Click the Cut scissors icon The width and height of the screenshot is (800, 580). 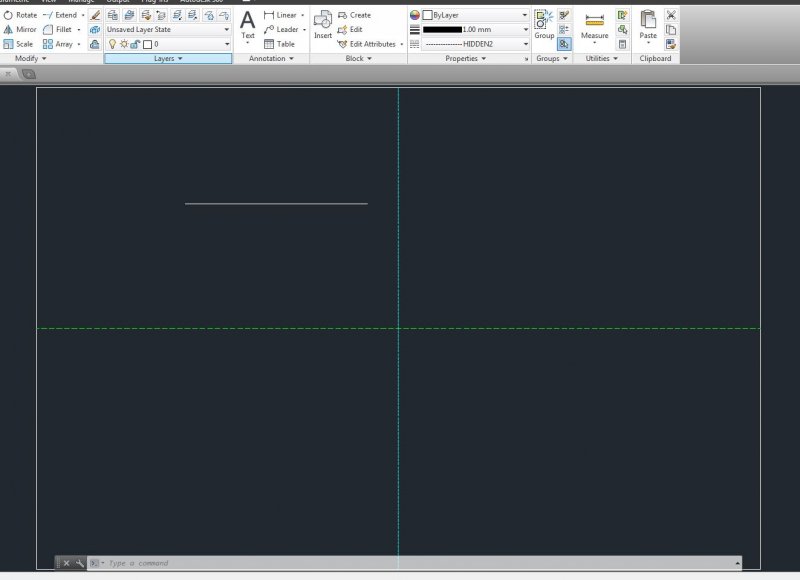click(671, 15)
